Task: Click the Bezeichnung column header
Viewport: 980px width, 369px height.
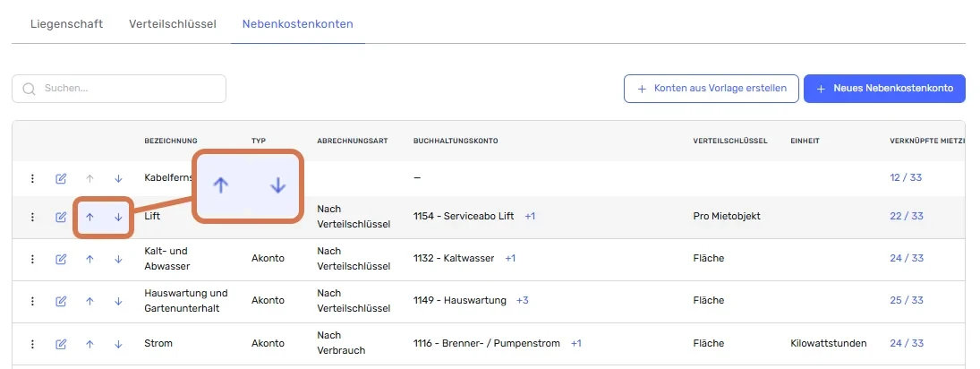Action: (x=171, y=141)
